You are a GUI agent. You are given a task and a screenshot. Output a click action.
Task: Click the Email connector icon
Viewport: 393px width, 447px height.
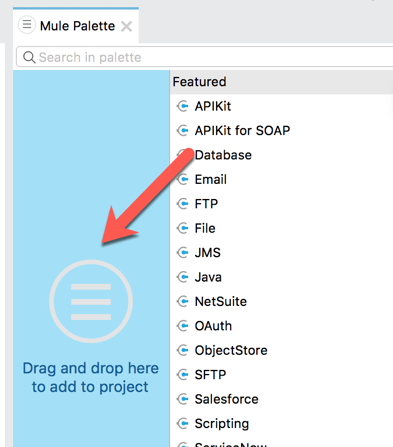(x=183, y=179)
